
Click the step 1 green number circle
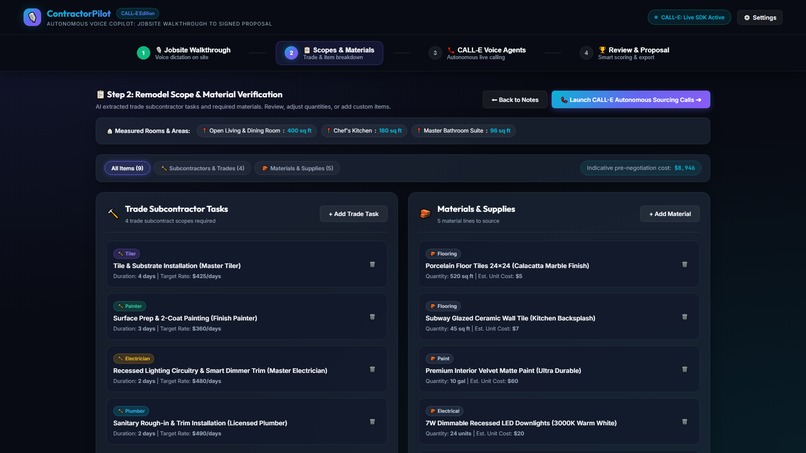click(x=143, y=53)
